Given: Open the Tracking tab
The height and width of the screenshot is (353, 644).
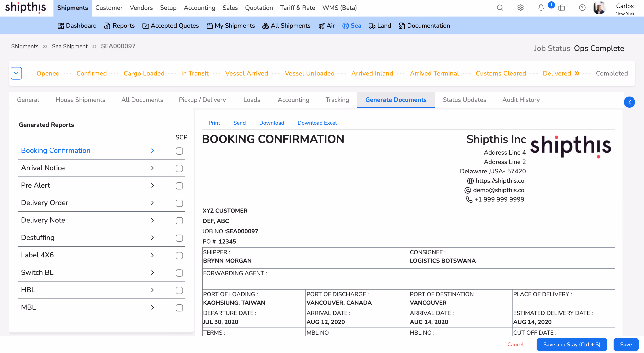Looking at the screenshot, I should [337, 100].
